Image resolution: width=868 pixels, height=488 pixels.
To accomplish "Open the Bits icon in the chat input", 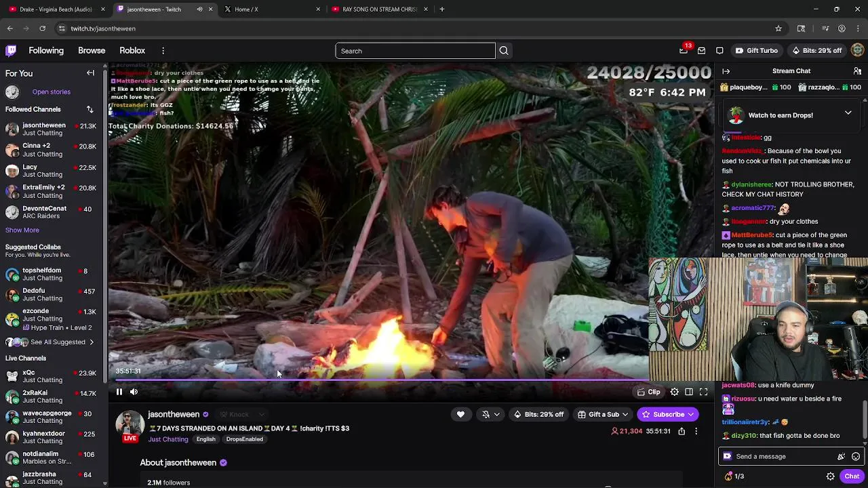I will tap(727, 456).
